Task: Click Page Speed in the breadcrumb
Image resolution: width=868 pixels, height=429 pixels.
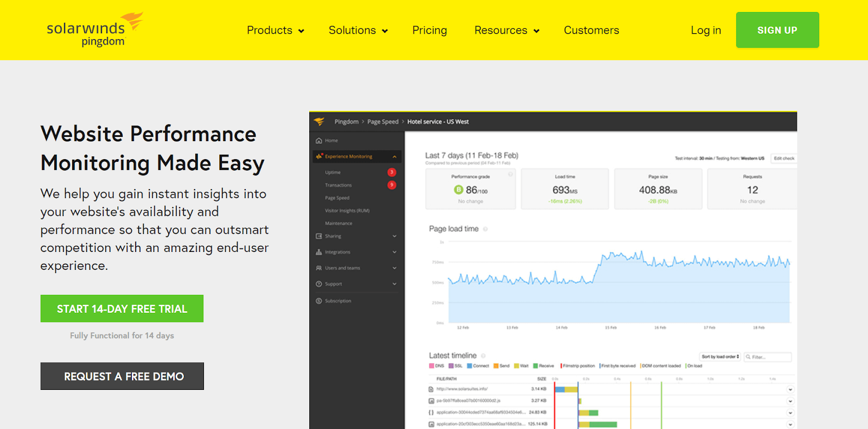Action: 383,122
